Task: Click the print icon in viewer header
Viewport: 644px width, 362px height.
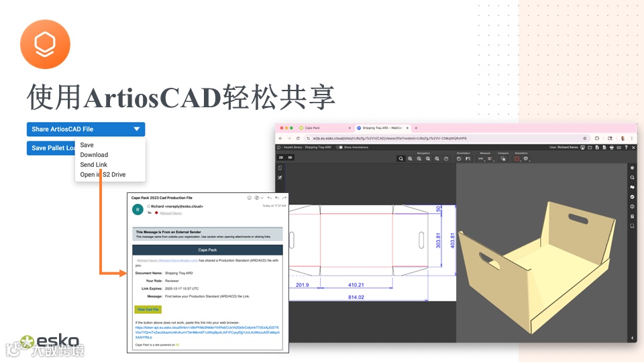Action: [612, 147]
